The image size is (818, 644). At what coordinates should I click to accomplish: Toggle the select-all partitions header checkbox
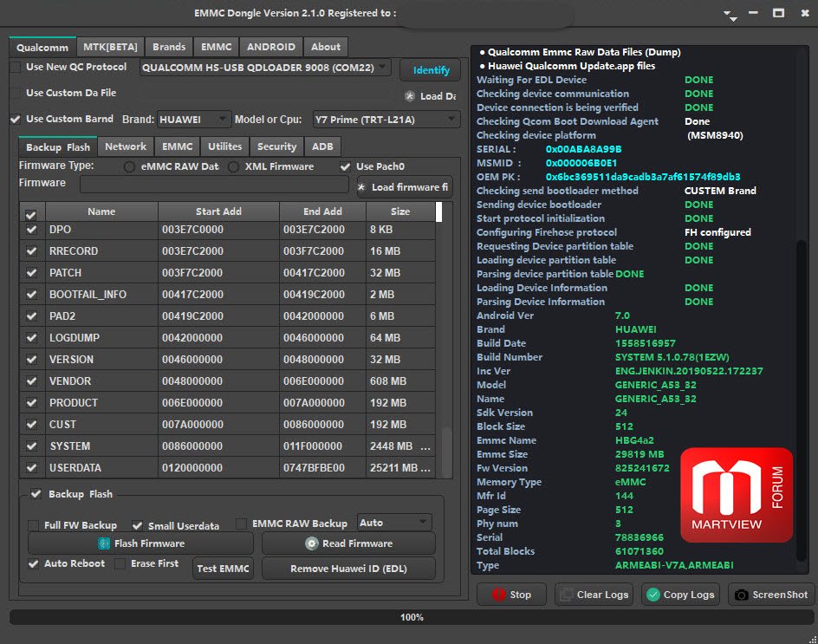(x=31, y=214)
